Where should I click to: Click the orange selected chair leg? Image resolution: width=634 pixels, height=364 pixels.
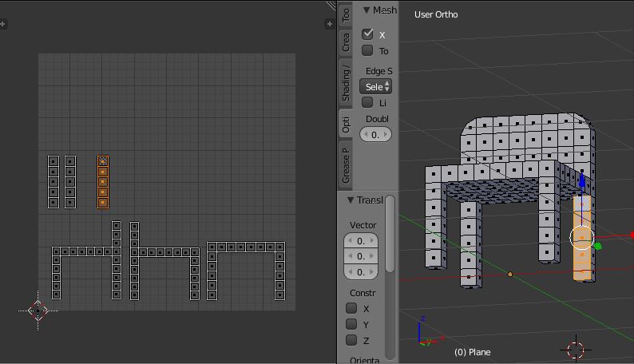(582, 239)
